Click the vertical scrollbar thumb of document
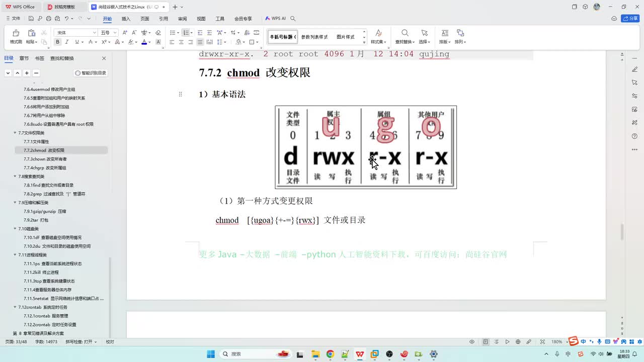The height and width of the screenshot is (362, 644). pos(622,232)
